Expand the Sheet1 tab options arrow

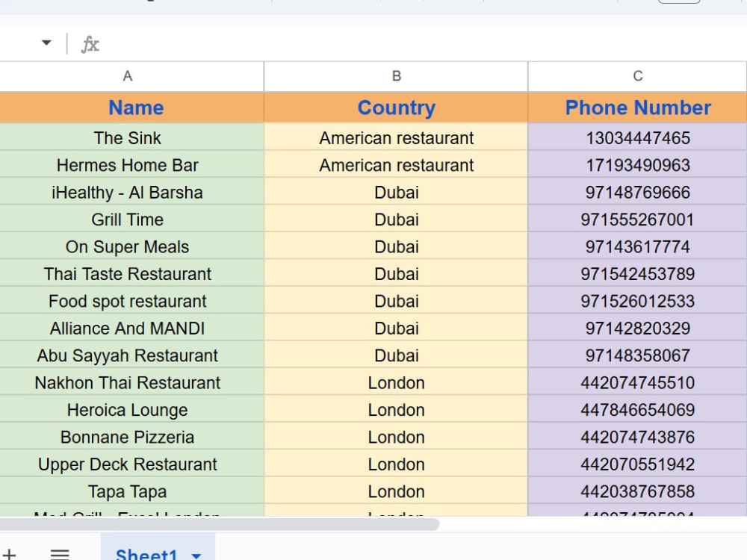pyautogui.click(x=196, y=556)
